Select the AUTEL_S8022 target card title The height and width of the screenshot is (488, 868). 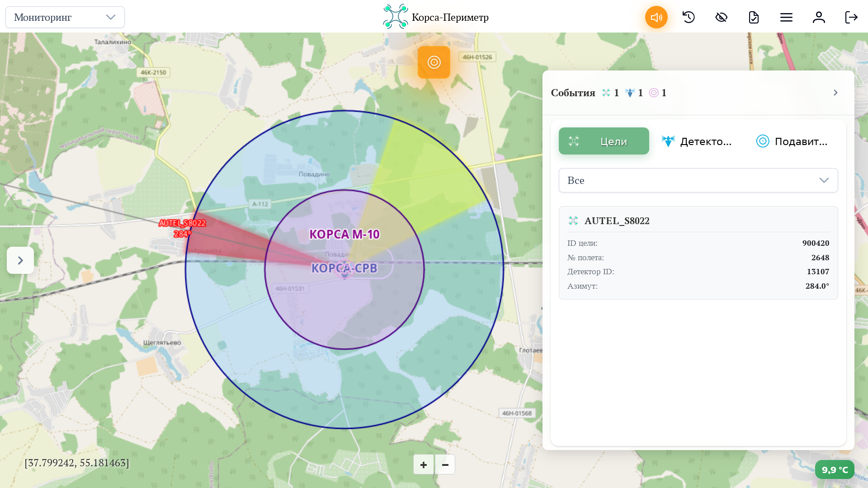tap(617, 221)
